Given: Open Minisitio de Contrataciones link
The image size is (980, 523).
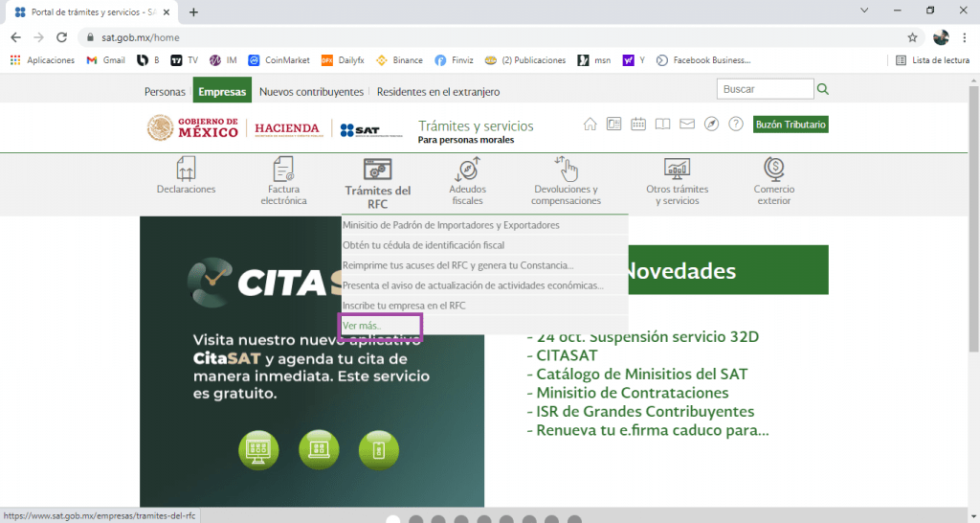Looking at the screenshot, I should point(628,393).
